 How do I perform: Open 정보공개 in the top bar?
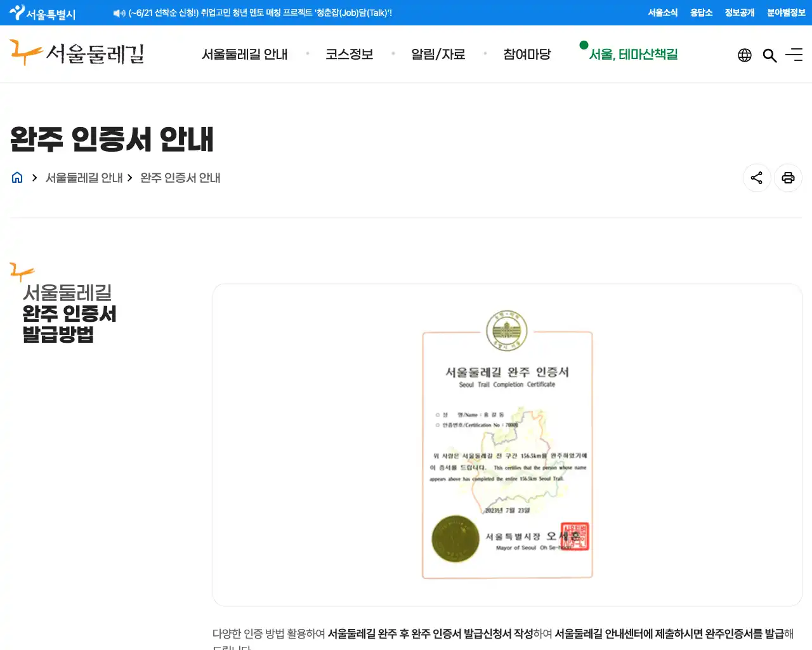(740, 13)
